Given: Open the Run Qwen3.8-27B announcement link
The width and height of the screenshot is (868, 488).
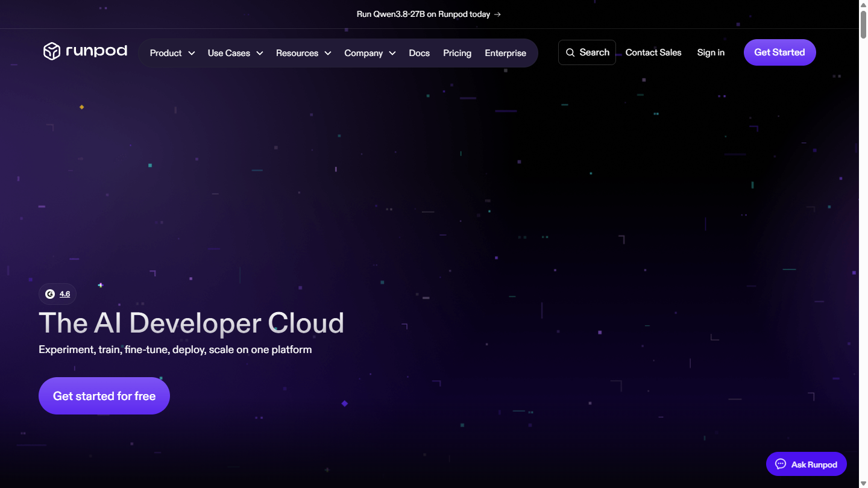Looking at the screenshot, I should click(429, 14).
